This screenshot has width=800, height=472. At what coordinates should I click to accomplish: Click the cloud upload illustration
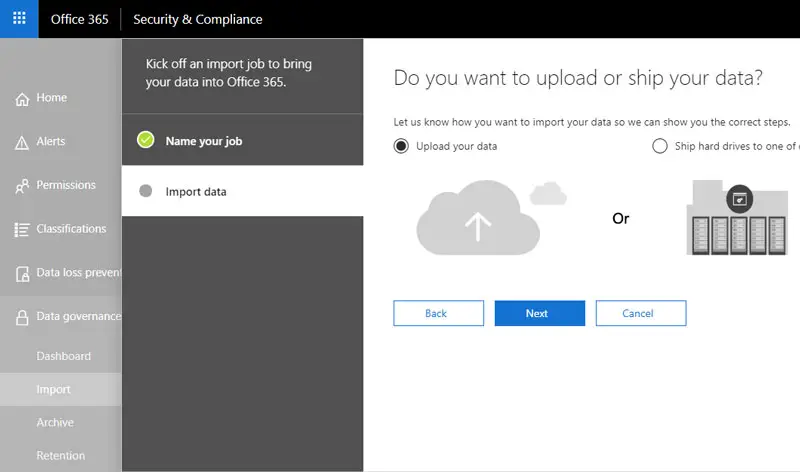pyautogui.click(x=478, y=219)
